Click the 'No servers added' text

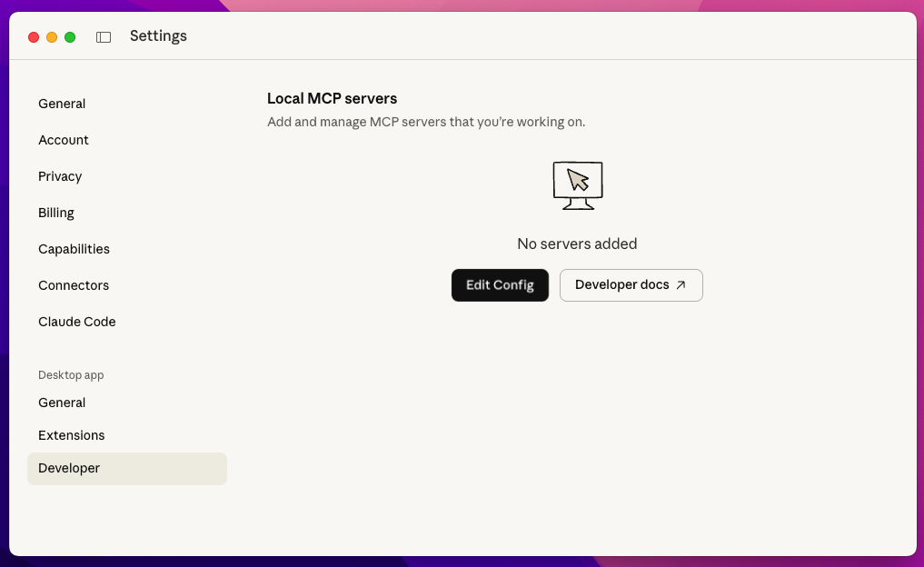(577, 244)
